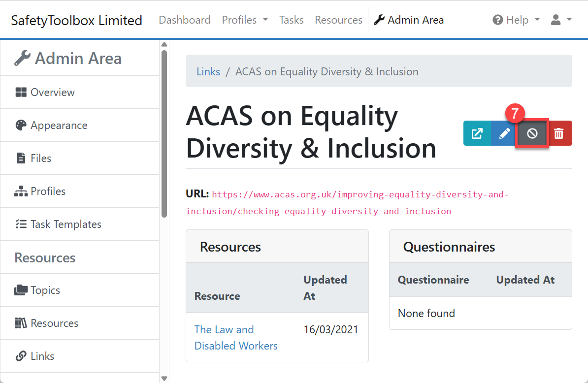Click the sidebar scroll down arrow
This screenshot has width=588, height=383.
[x=164, y=378]
